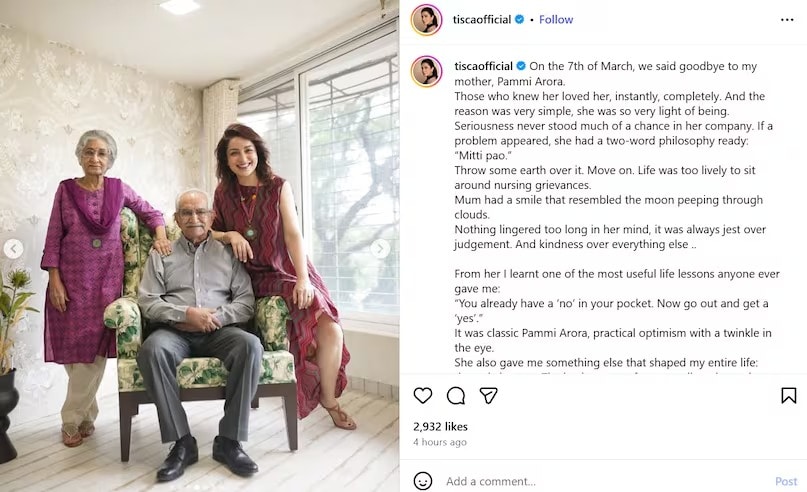View the list of 2,932 likes
The width and height of the screenshot is (807, 492).
coord(441,426)
